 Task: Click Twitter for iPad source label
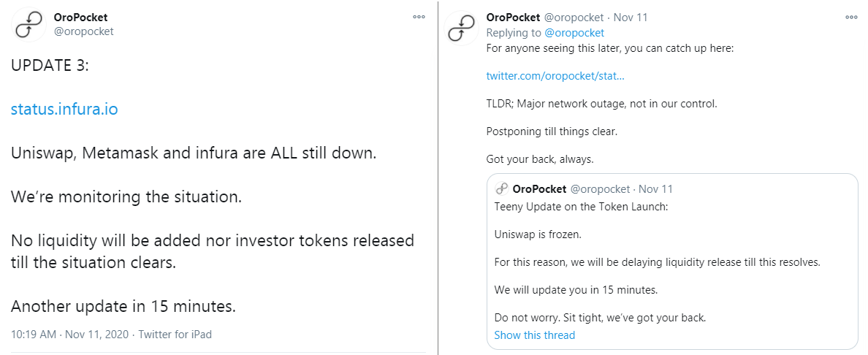pos(175,335)
